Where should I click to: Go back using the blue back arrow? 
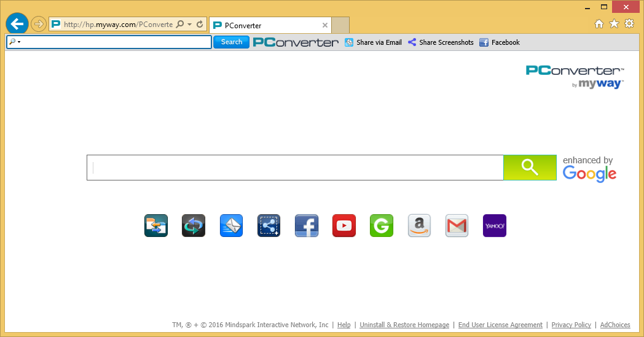click(17, 24)
